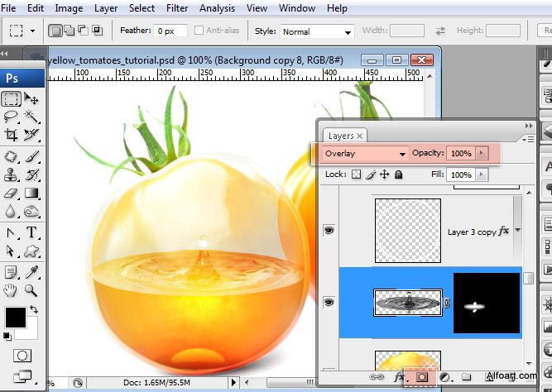This screenshot has width=552, height=392.
Task: Hide the Layer 3 copy layer
Action: (x=329, y=231)
